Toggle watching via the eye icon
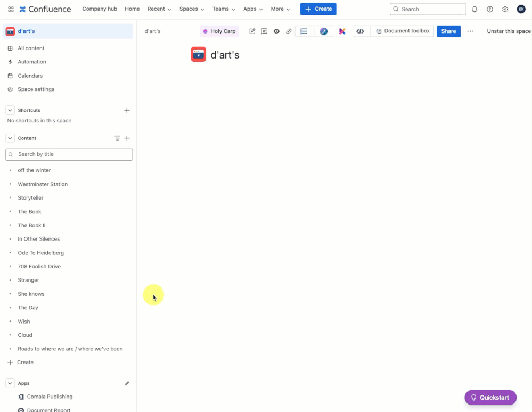This screenshot has height=412, width=532. (x=276, y=31)
